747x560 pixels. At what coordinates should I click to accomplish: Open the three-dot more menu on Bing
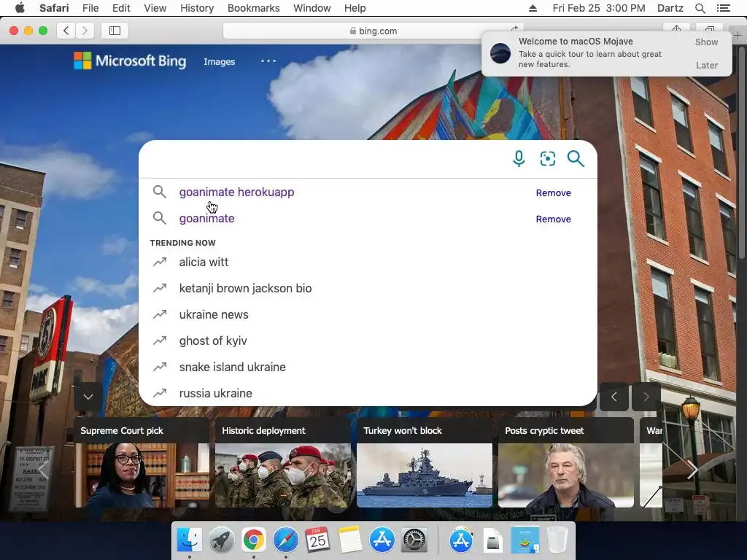(268, 61)
